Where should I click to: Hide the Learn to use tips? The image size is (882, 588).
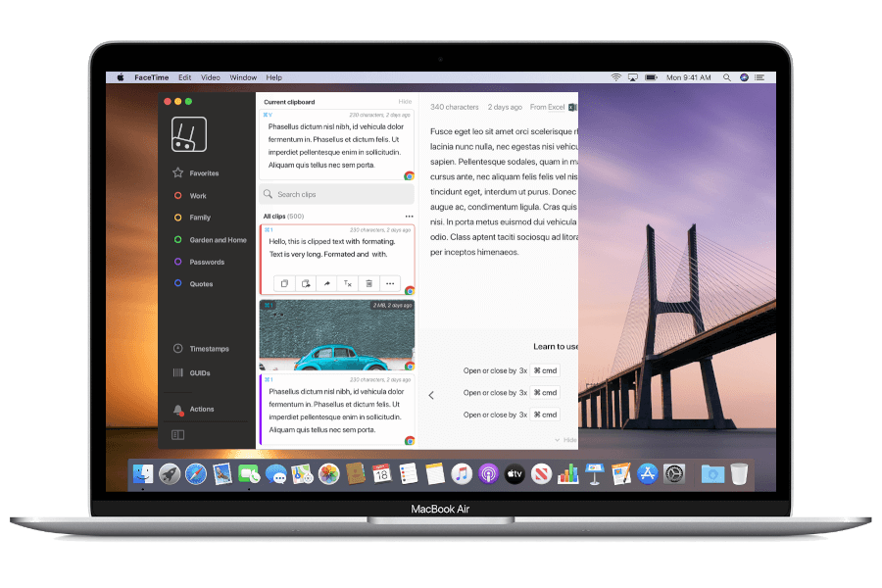[x=565, y=440]
